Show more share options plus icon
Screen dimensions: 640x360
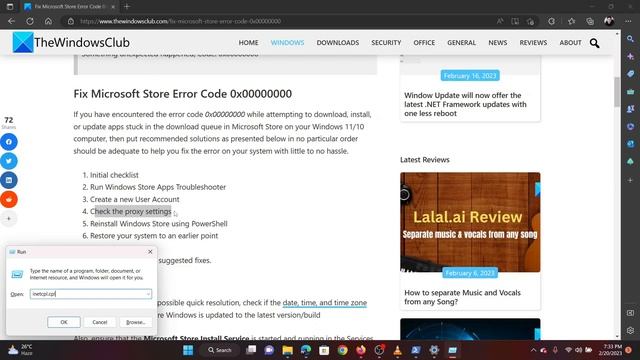click(x=9, y=218)
